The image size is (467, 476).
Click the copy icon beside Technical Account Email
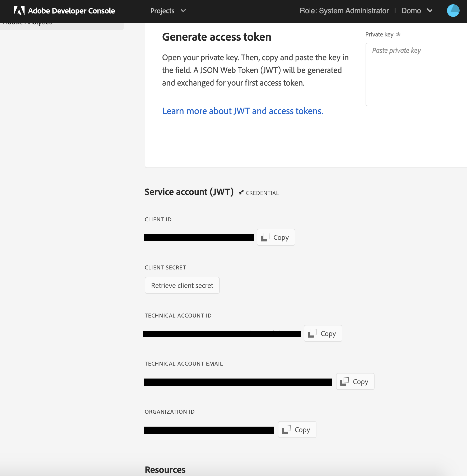pos(345,381)
